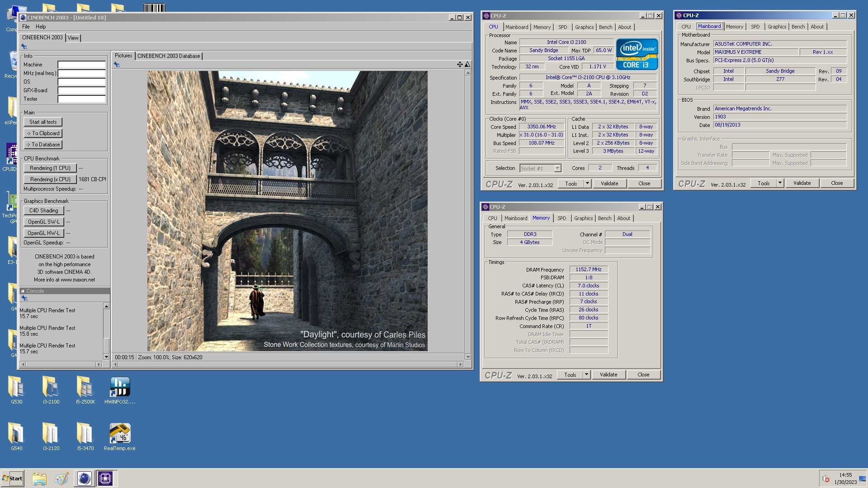
Task: Click Start all tests button
Action: tap(43, 122)
